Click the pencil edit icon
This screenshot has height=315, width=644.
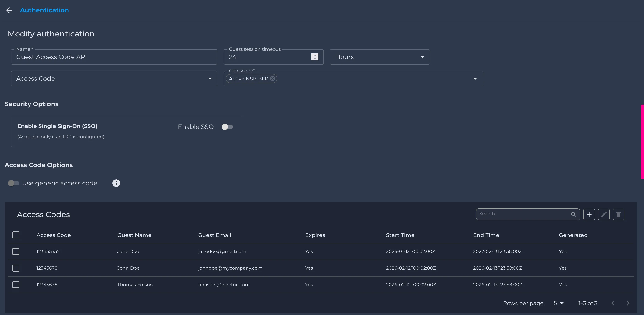tap(604, 214)
